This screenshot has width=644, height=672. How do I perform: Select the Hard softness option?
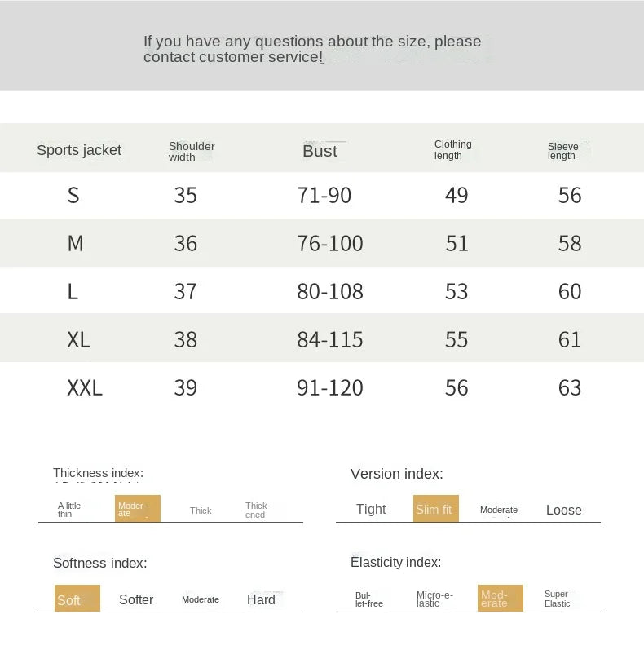(261, 599)
